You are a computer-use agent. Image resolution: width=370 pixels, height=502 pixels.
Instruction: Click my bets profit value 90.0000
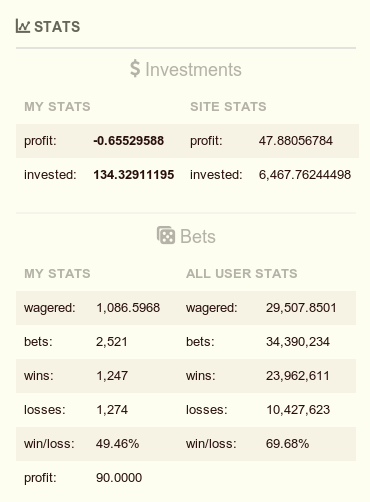tap(119, 478)
